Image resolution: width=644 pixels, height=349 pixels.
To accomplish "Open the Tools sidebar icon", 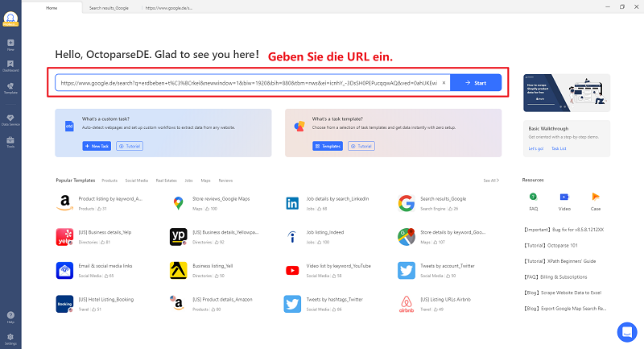I will [x=10, y=142].
